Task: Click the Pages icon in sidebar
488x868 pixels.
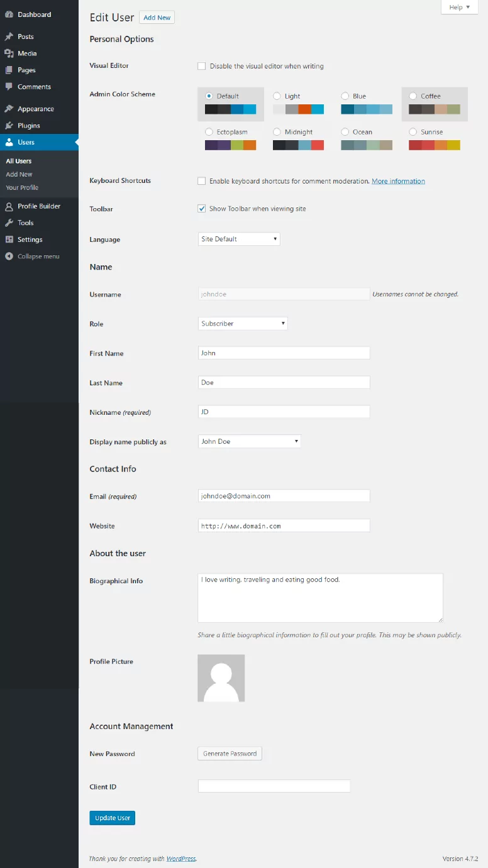Action: (9, 70)
